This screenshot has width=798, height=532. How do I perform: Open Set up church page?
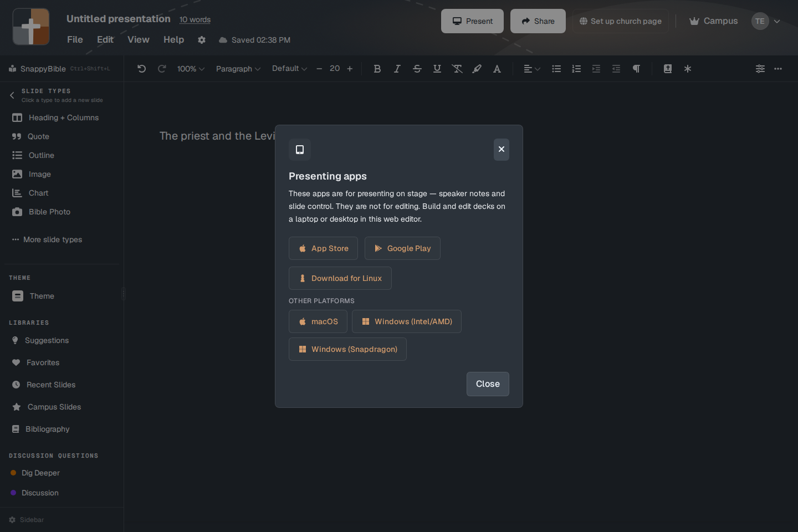pyautogui.click(x=621, y=21)
